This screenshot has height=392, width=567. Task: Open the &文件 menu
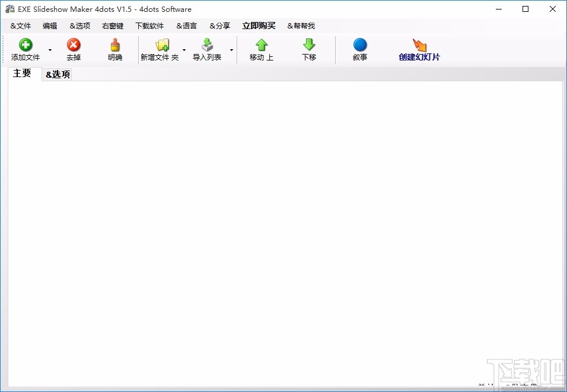pos(20,26)
